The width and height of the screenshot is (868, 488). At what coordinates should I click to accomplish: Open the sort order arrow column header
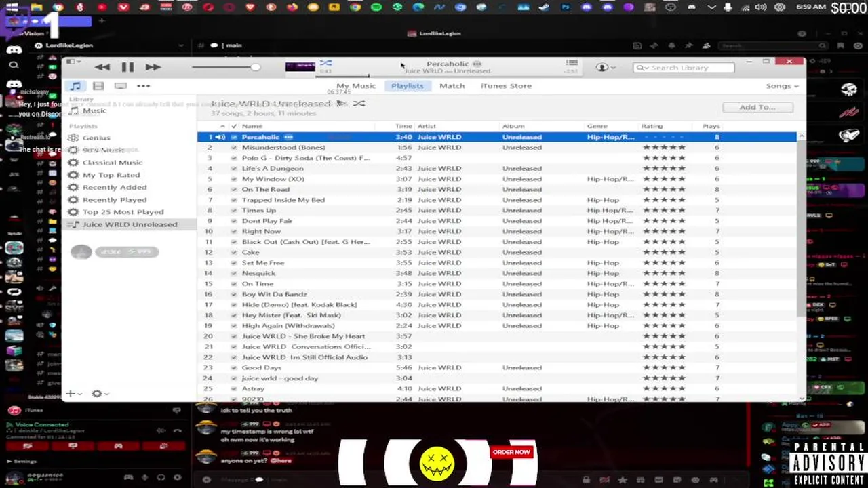click(222, 126)
